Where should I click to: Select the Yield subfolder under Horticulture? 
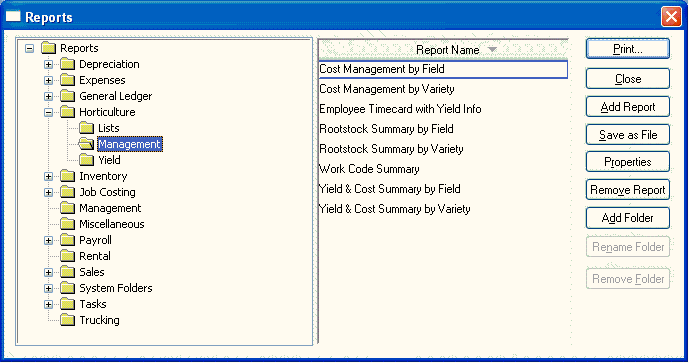(109, 160)
